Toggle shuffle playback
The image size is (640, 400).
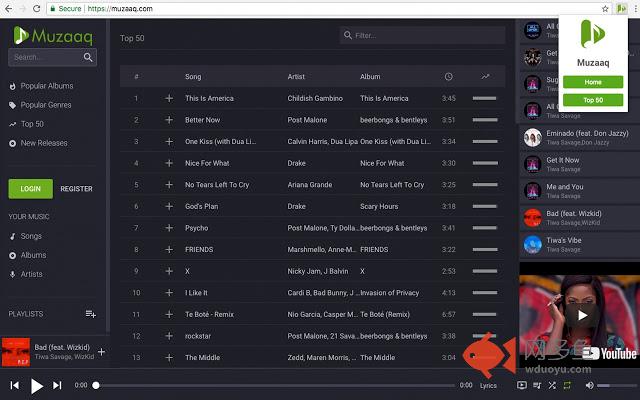pos(552,385)
